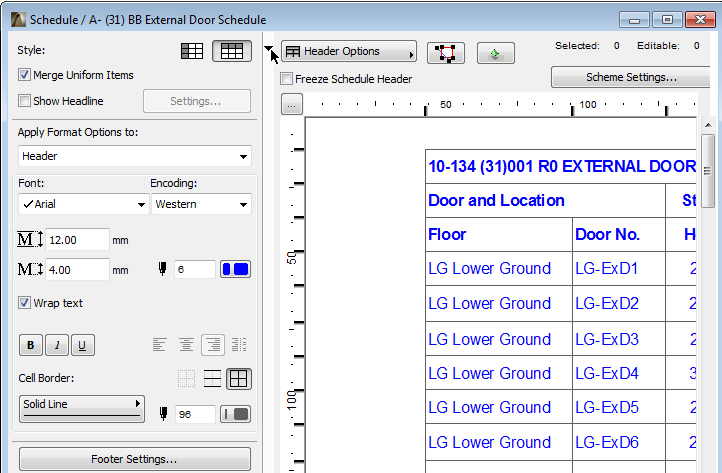Toggle Bold formatting

[x=31, y=345]
